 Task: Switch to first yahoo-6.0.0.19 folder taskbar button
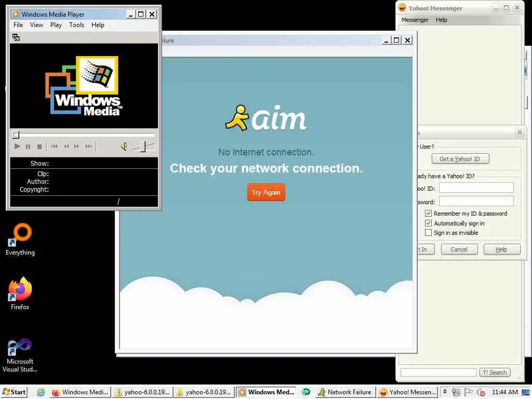[142, 392]
